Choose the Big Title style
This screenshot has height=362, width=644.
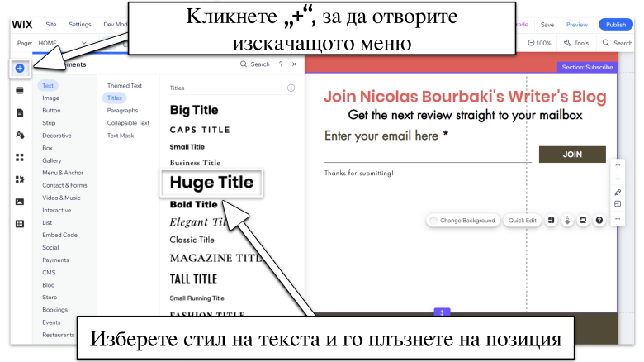point(194,110)
